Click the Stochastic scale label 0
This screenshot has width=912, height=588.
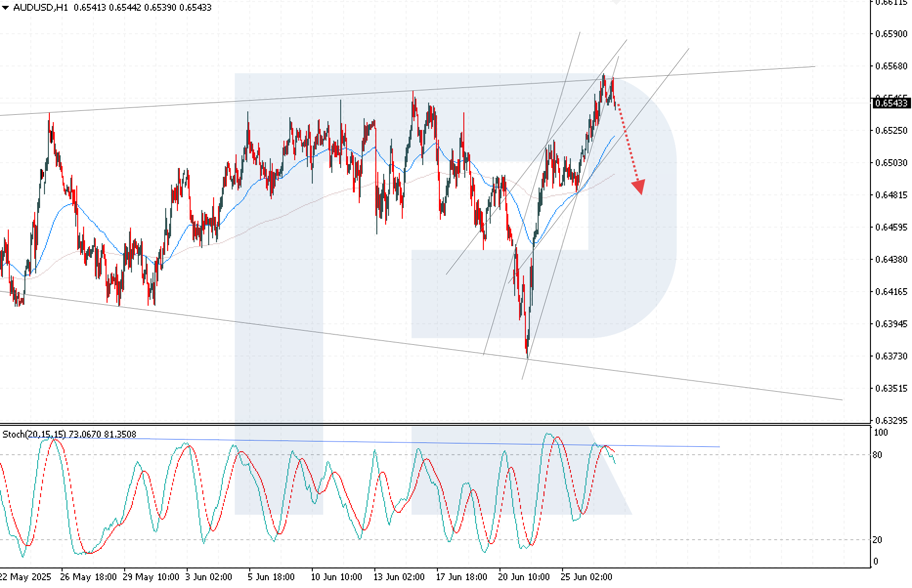click(876, 562)
